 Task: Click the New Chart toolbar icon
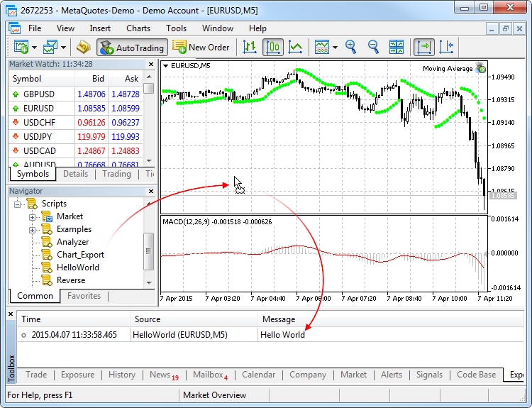click(21, 47)
